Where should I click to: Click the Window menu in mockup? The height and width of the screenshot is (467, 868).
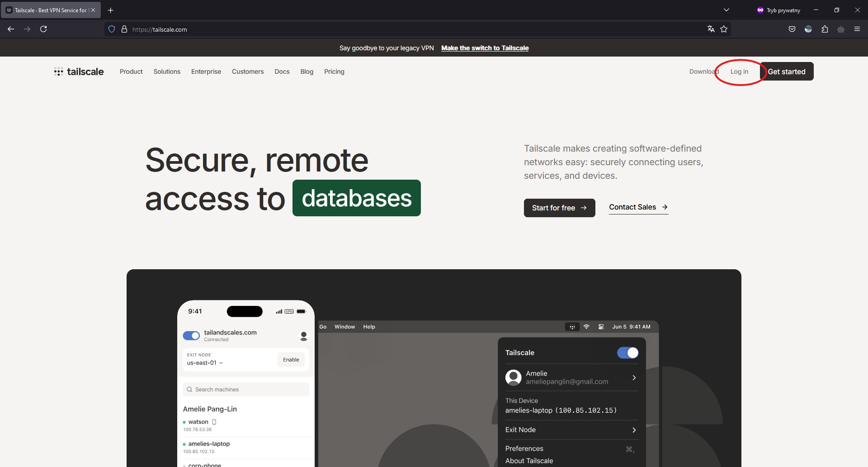[x=344, y=327]
